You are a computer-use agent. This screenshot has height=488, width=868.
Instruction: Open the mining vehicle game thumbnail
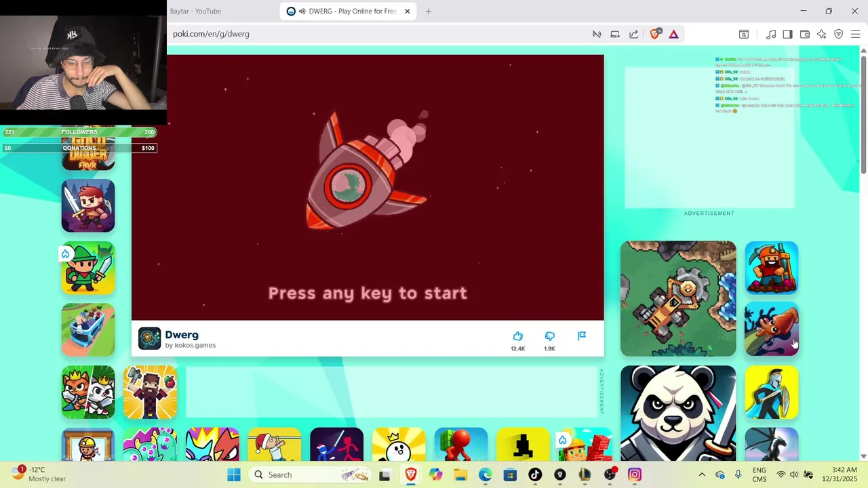click(x=678, y=299)
